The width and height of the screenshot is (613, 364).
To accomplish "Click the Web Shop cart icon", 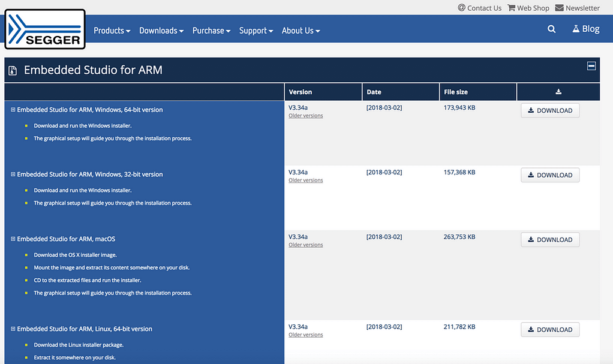I will pos(511,8).
